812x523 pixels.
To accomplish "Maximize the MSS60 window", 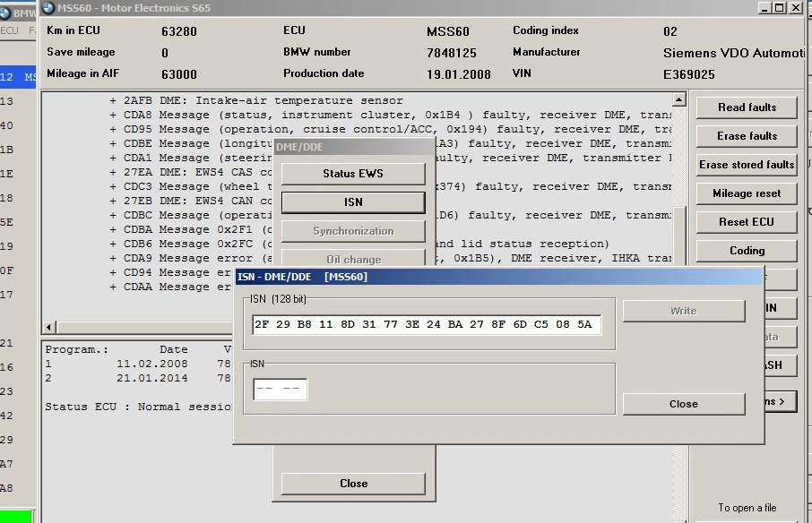I will pyautogui.click(x=780, y=8).
